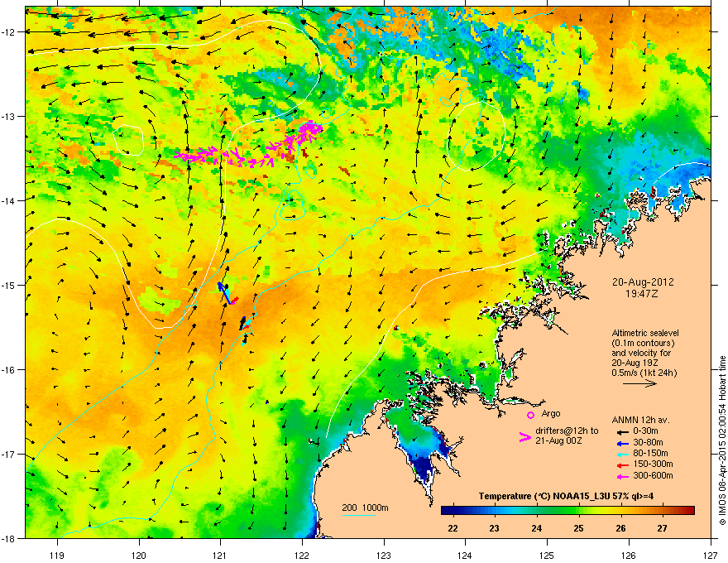Click the cyan 80-150m arrow legend symbol
The height and width of the screenshot is (563, 728).
click(x=623, y=455)
